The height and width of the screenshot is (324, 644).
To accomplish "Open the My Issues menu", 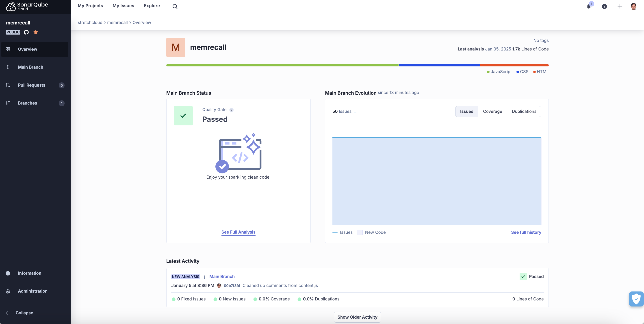I will (123, 6).
